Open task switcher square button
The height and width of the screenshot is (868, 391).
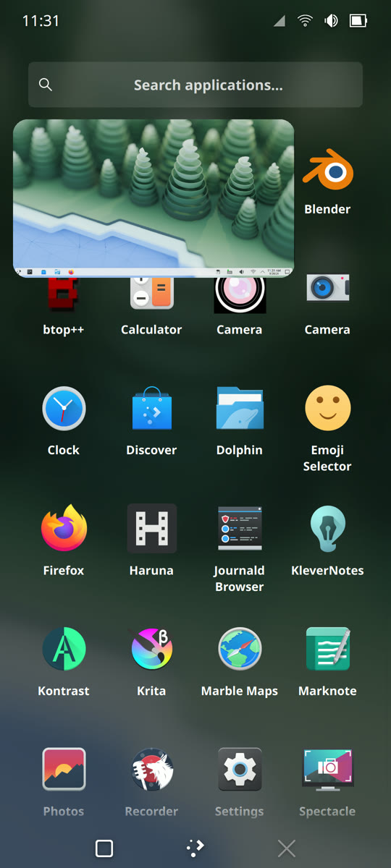pyautogui.click(x=104, y=848)
